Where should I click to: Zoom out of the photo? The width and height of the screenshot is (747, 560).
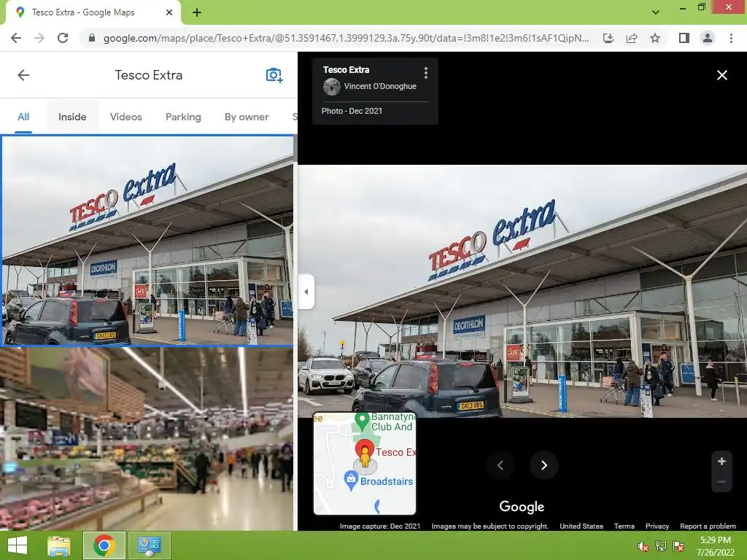click(721, 482)
